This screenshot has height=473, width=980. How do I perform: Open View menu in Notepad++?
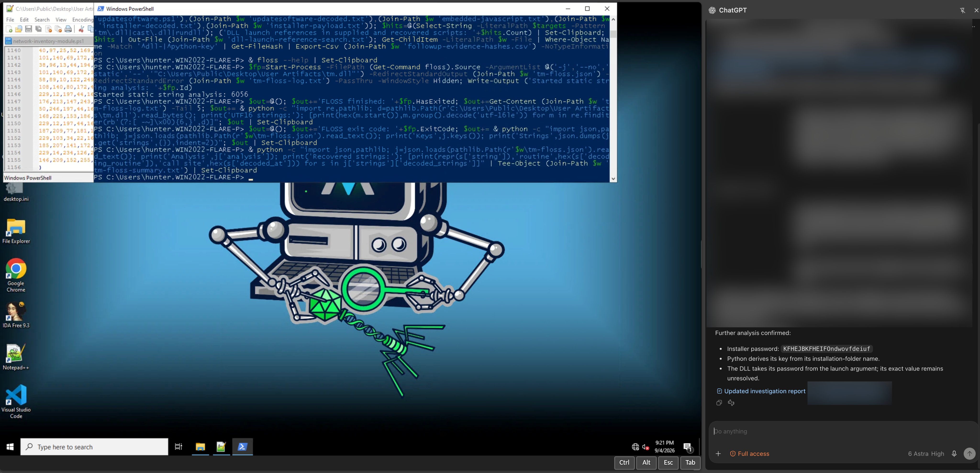[61, 19]
